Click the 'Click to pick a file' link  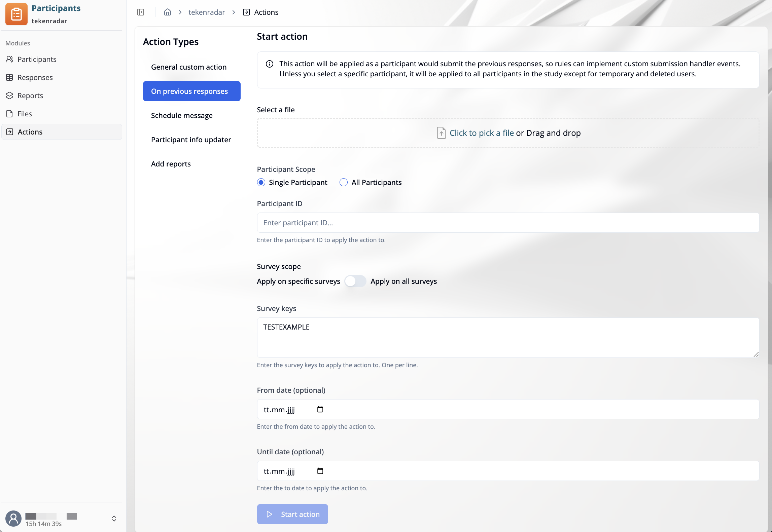[x=481, y=133]
